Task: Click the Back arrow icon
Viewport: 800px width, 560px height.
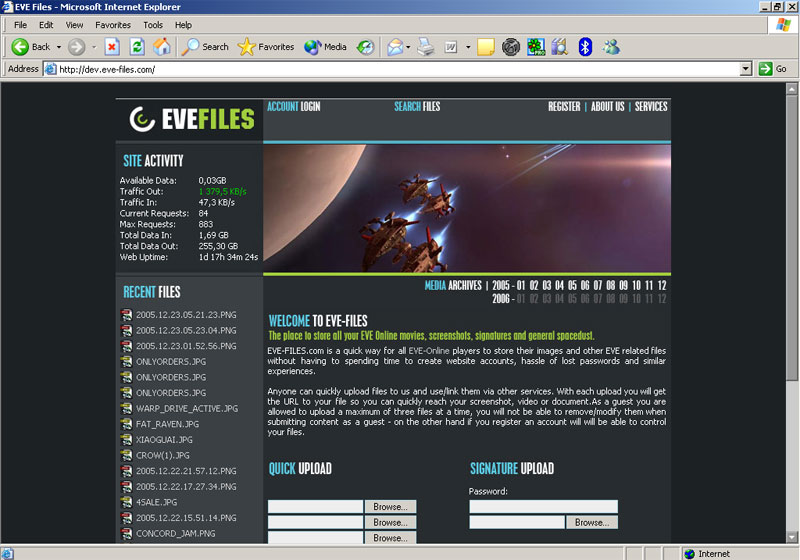Action: point(20,47)
